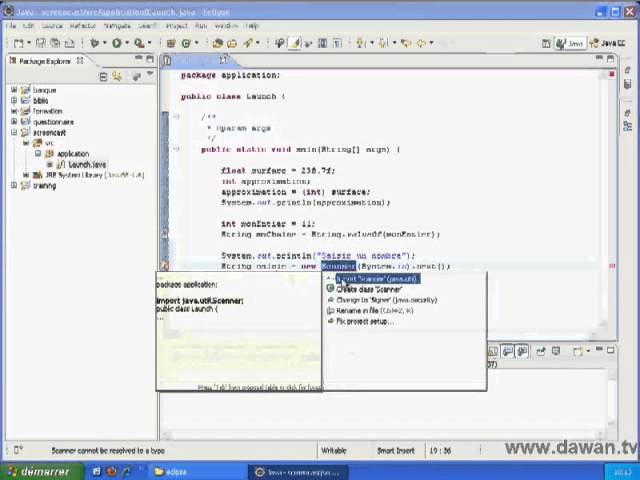Expand the banque project node
Screen dimensions: 640x480
(x=14, y=90)
